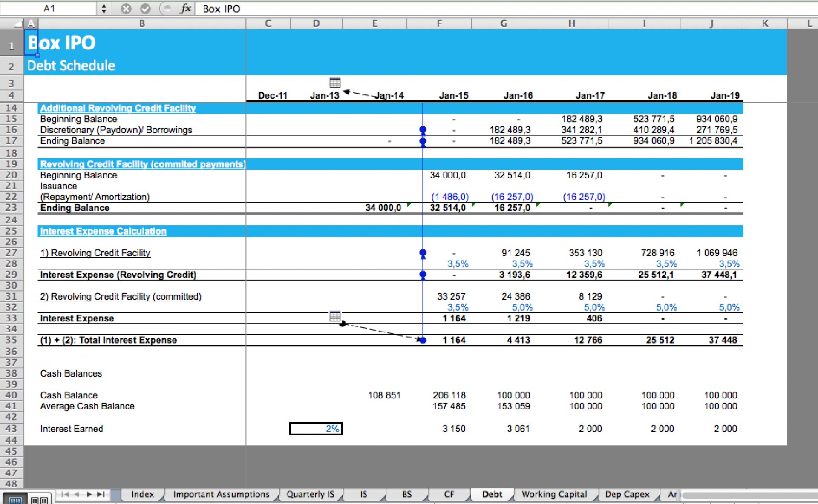Click the formula bar containing Box IPO
The height and width of the screenshot is (504, 818).
(507, 9)
